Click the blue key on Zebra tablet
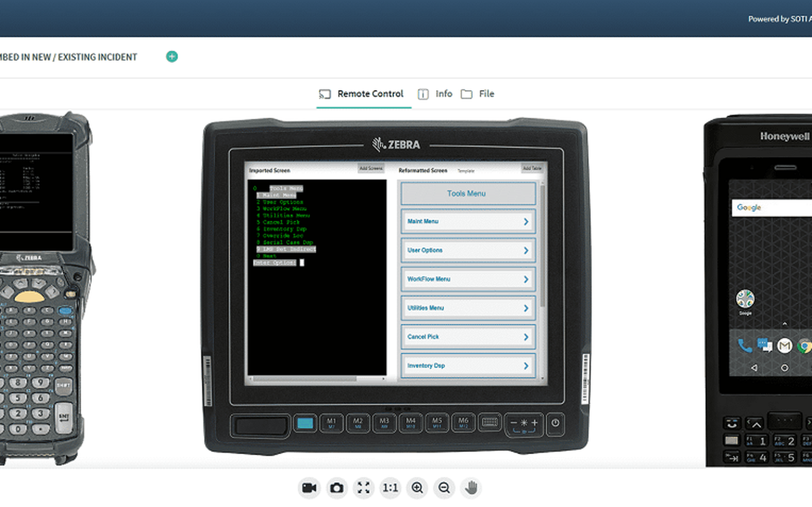Viewport: 812px width, 507px height. [x=305, y=423]
